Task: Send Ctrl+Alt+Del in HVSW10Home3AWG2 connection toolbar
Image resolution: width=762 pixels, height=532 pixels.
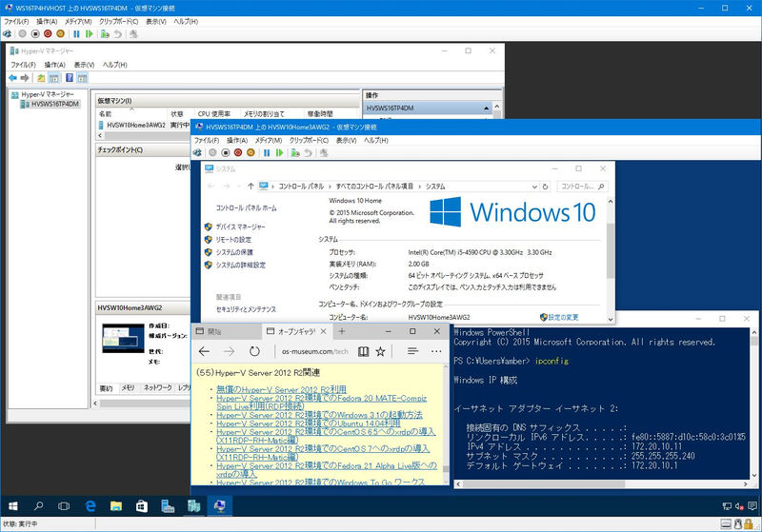Action: coord(197,153)
